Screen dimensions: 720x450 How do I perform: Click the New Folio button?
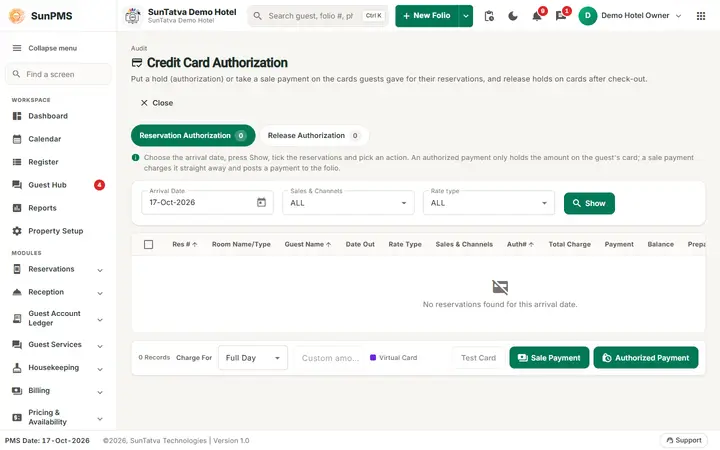427,16
